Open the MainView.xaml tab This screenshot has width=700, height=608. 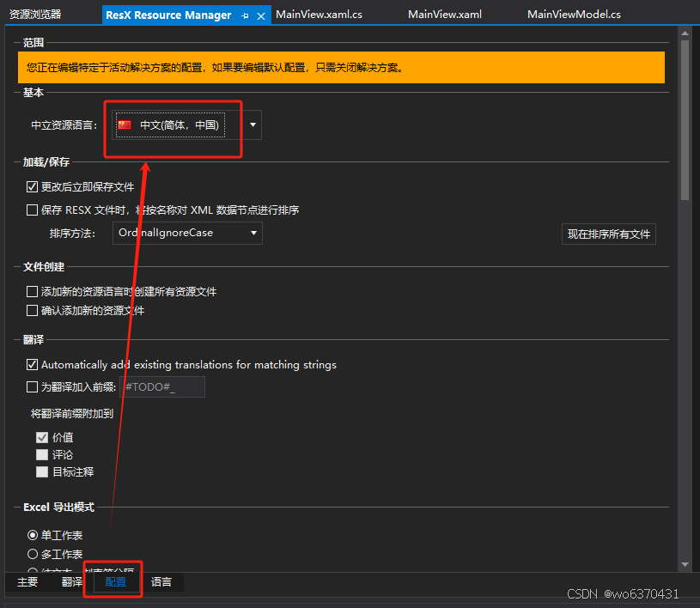[445, 15]
